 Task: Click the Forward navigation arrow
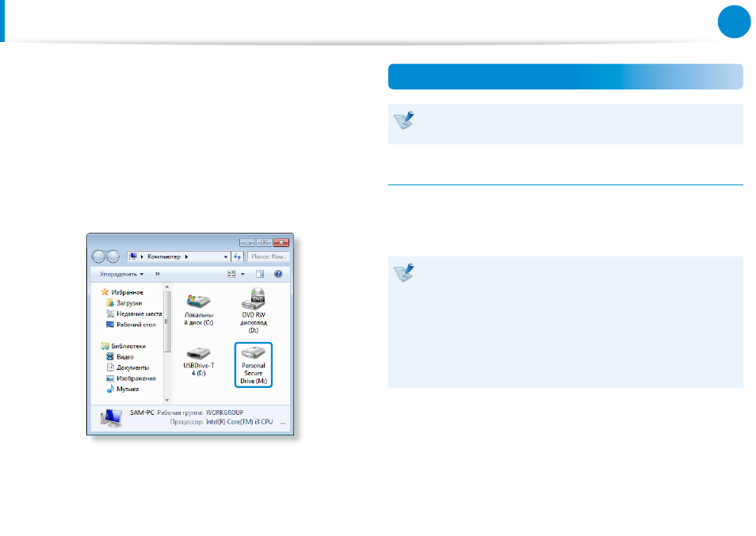click(113, 257)
